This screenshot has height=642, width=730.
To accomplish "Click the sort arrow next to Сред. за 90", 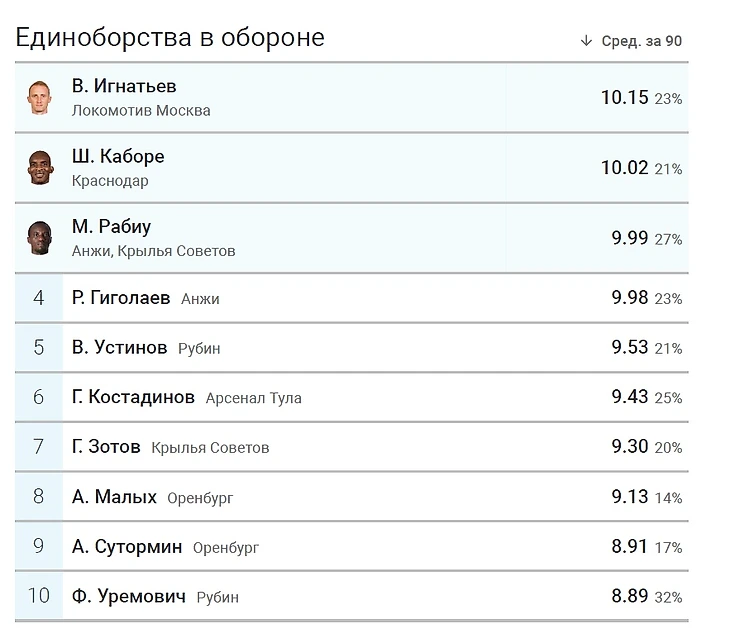I will click(x=586, y=41).
